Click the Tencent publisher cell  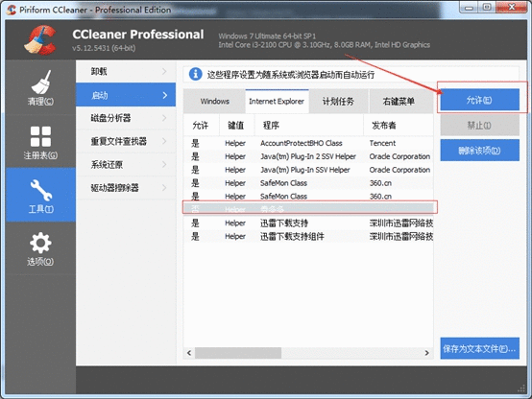(x=382, y=143)
